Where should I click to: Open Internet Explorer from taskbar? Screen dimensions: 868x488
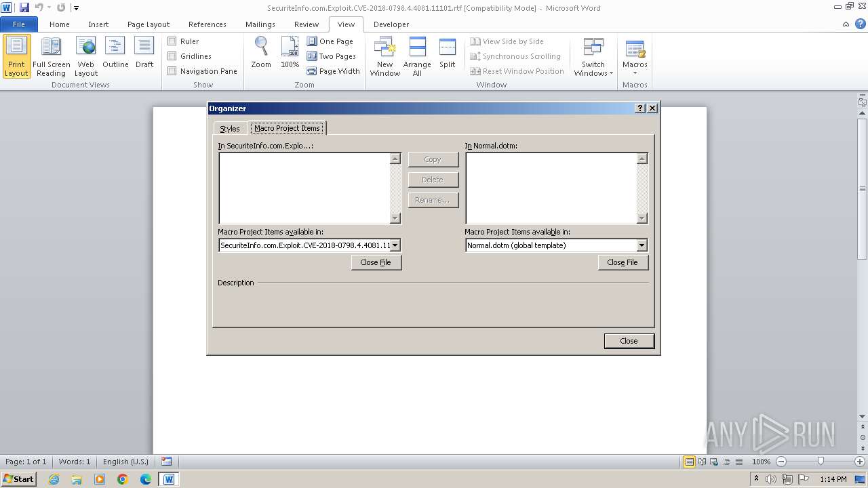coord(54,479)
